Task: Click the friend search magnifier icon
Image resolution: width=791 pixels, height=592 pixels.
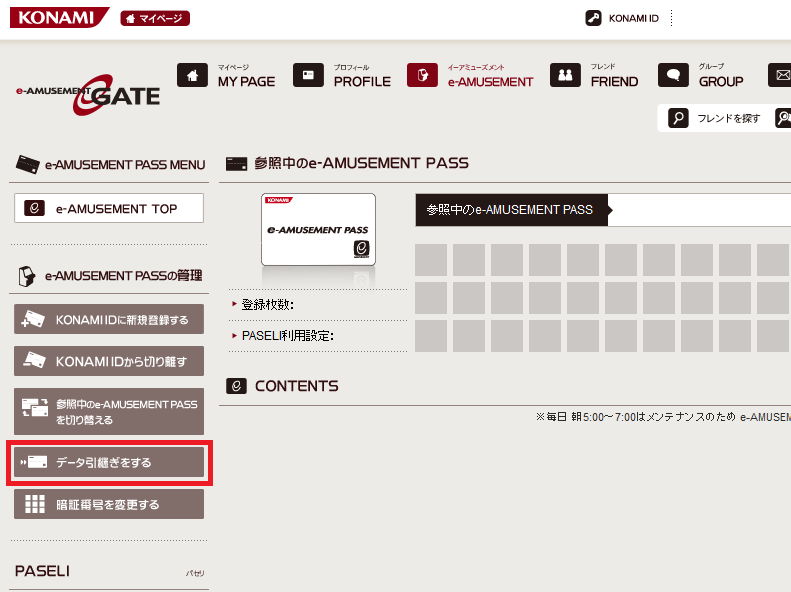Action: click(x=678, y=118)
